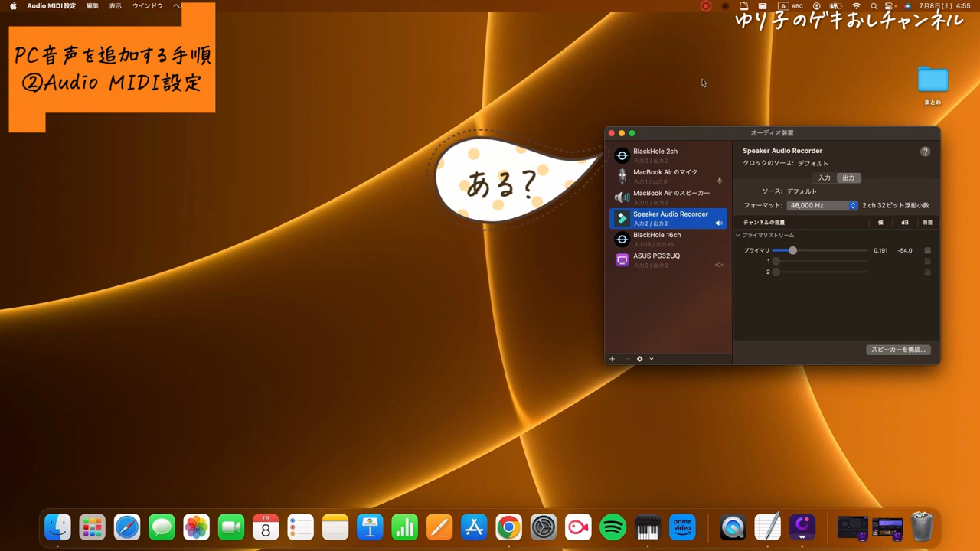
Task: Expand the chevron beside the gear
Action: [652, 359]
